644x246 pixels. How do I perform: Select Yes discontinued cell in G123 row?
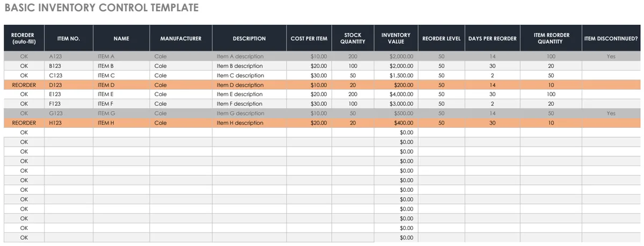[611, 113]
